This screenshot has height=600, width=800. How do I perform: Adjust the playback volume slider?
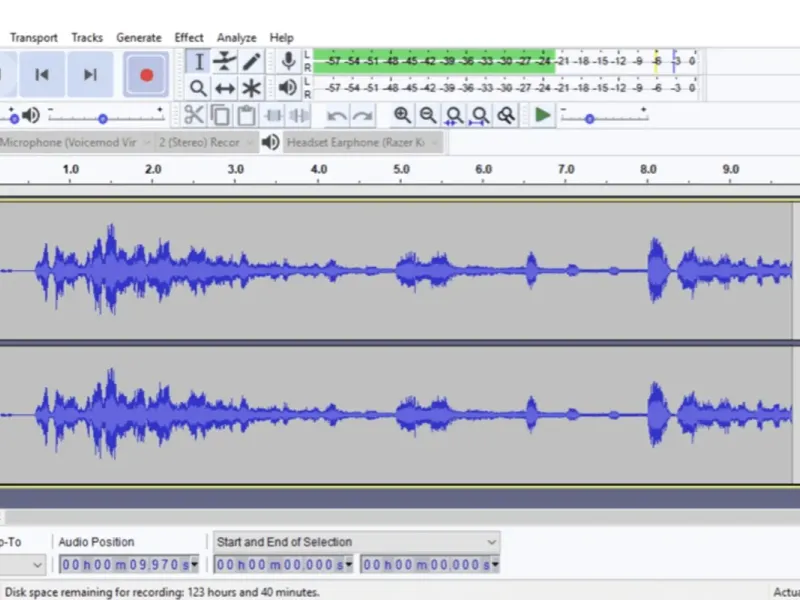(x=106, y=118)
